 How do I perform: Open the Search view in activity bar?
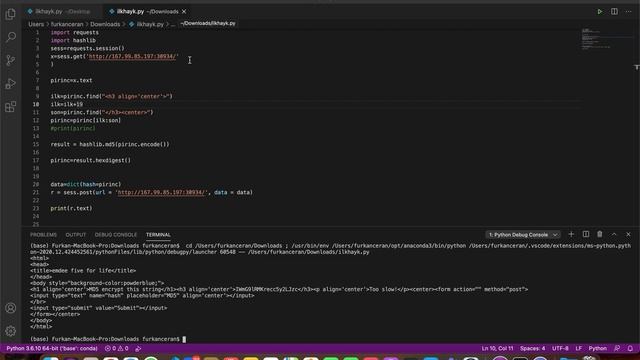(11, 37)
